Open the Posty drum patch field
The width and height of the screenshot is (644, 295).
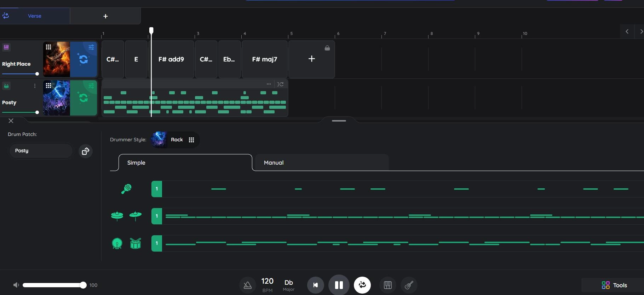41,151
